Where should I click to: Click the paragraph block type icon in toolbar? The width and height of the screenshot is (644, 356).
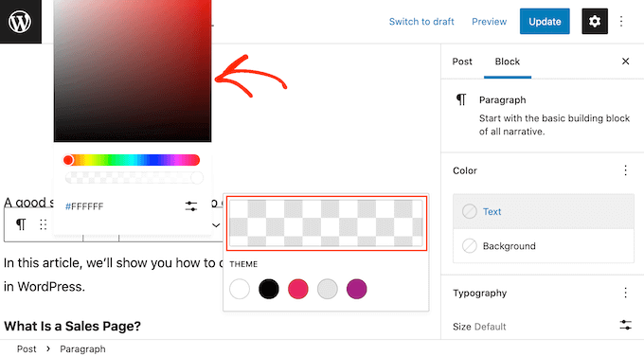coord(21,224)
